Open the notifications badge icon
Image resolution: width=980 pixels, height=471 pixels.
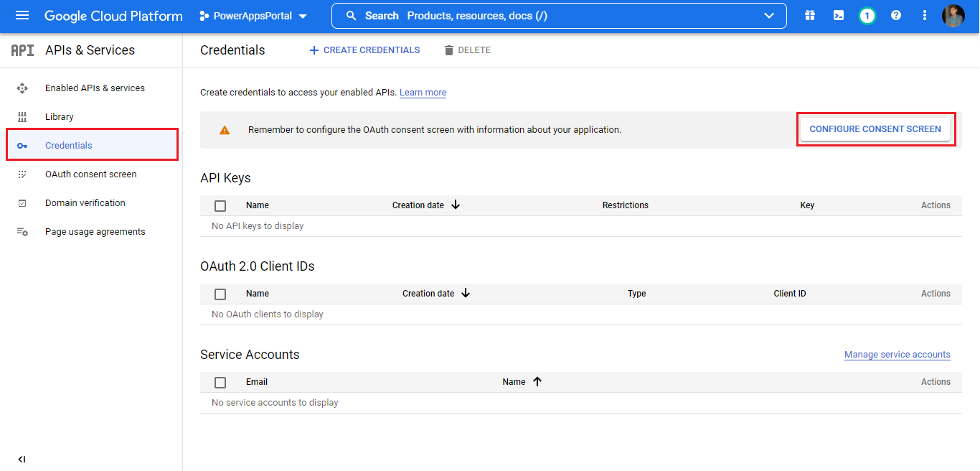coord(867,16)
